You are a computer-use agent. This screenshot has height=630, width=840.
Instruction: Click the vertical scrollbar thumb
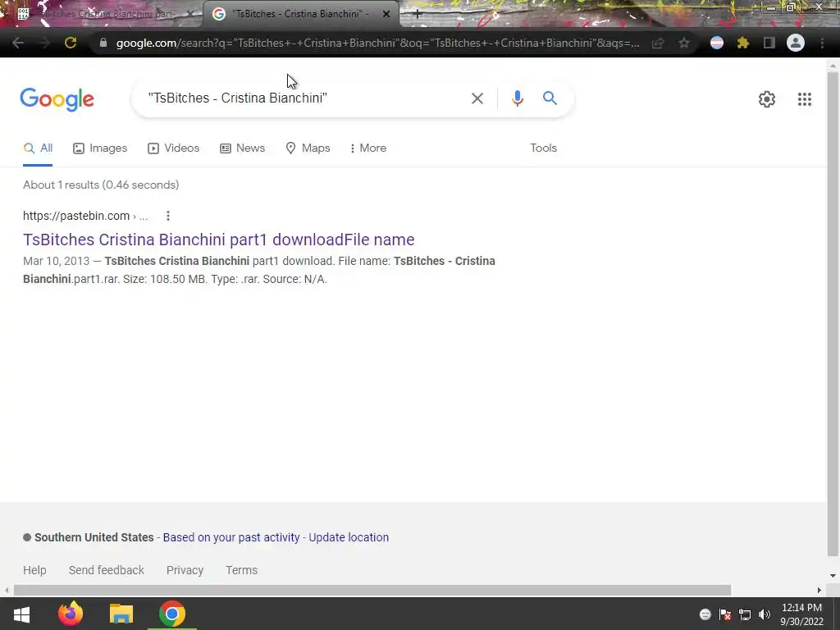tap(833, 313)
